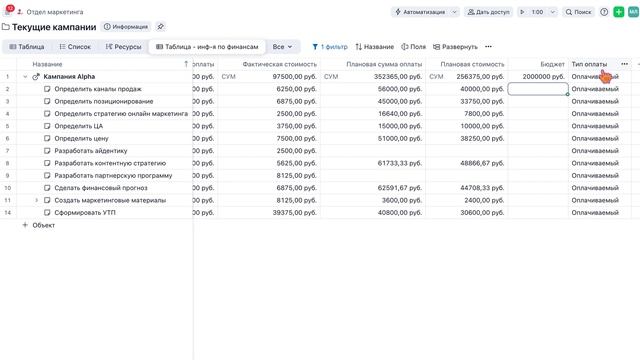Open the timer dropdown arrow

(552, 12)
